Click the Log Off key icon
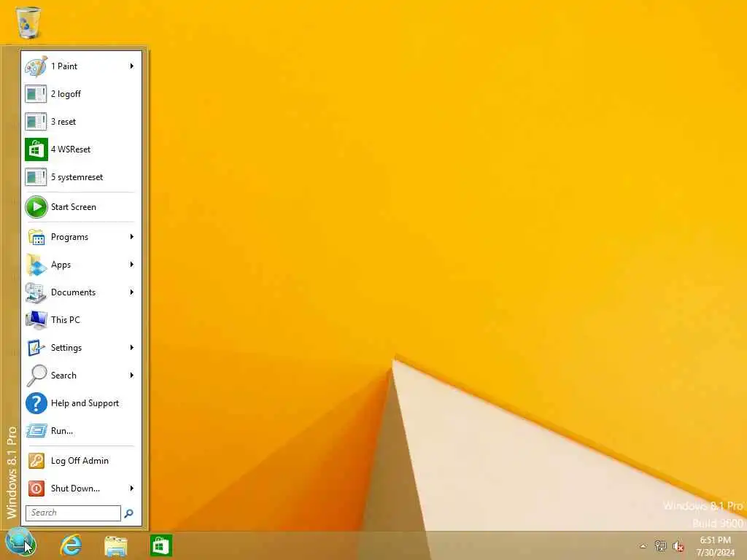 coord(36,461)
